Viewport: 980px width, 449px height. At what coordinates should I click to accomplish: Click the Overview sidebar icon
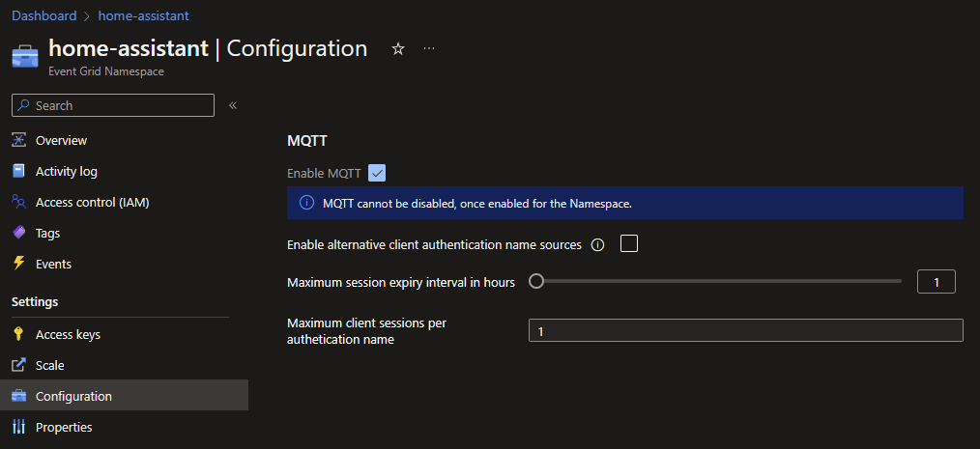click(x=18, y=140)
